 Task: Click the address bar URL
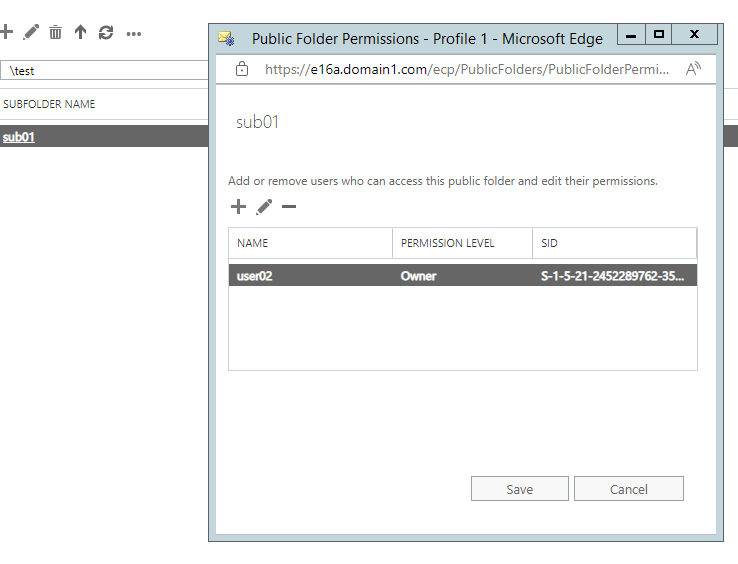tap(466, 69)
